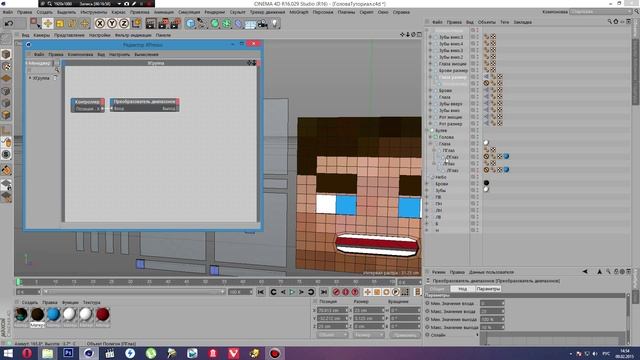Viewport: 640px width, 360px height.
Task: Expand the Голова object in tree
Action: pos(430,137)
